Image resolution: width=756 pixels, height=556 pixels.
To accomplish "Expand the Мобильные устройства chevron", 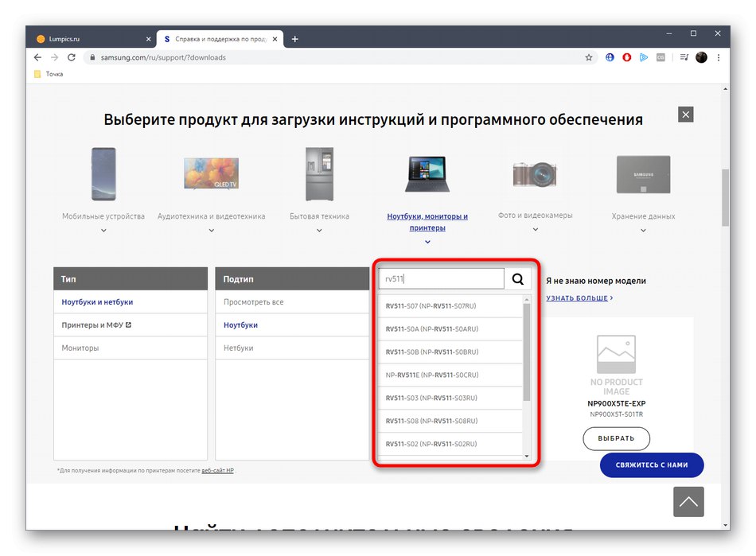I will 103,229.
